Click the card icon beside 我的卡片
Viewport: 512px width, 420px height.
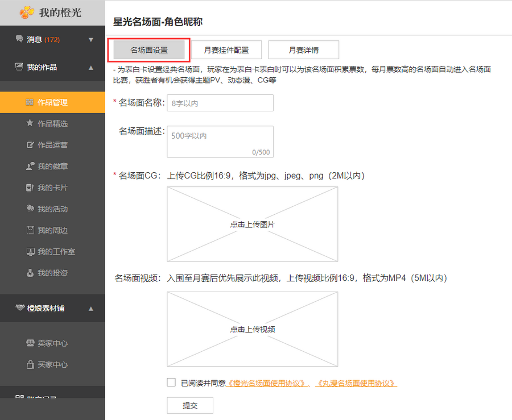(x=30, y=188)
